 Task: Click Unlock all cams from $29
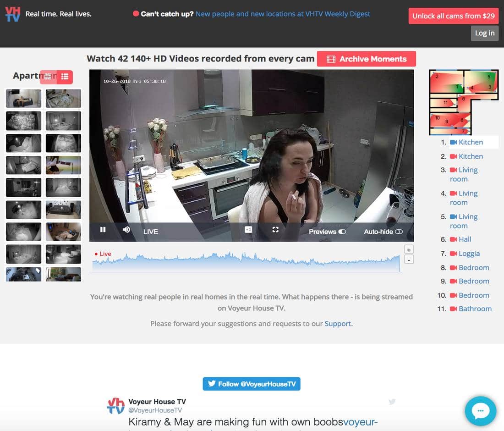pos(453,16)
